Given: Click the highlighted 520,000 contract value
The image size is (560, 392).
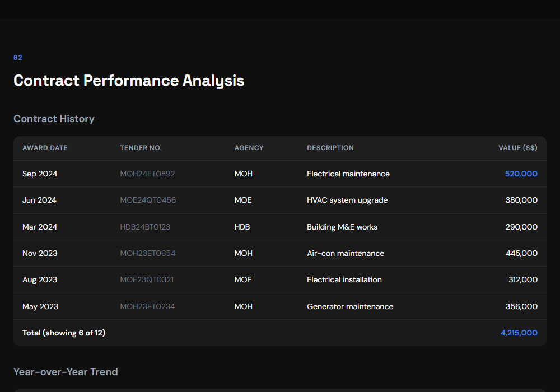Looking at the screenshot, I should coord(521,174).
